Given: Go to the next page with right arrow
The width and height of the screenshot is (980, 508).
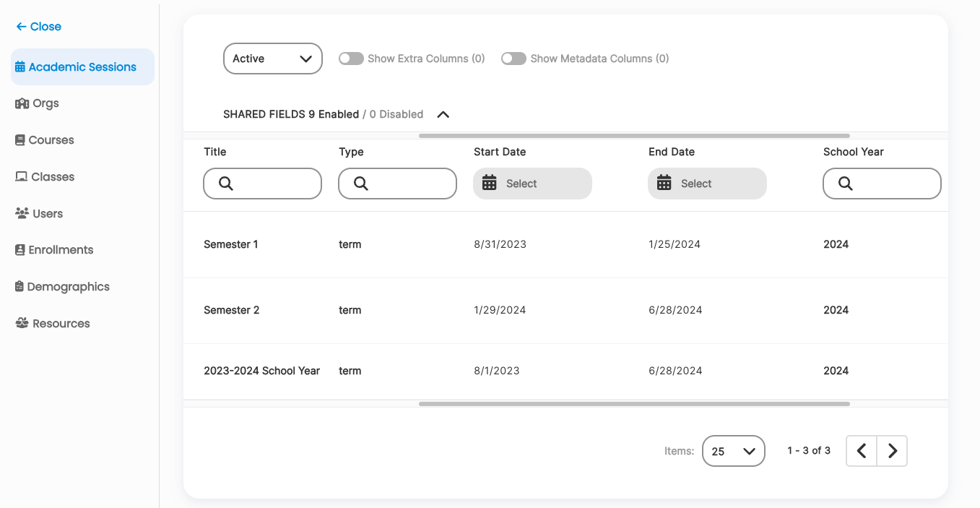Looking at the screenshot, I should coord(892,450).
